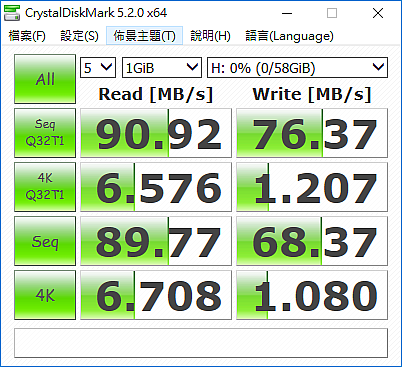Viewport: 402px width, 367px height.
Task: Open the drive dropdown showing H: 0% (0/58GiB)
Action: click(297, 68)
